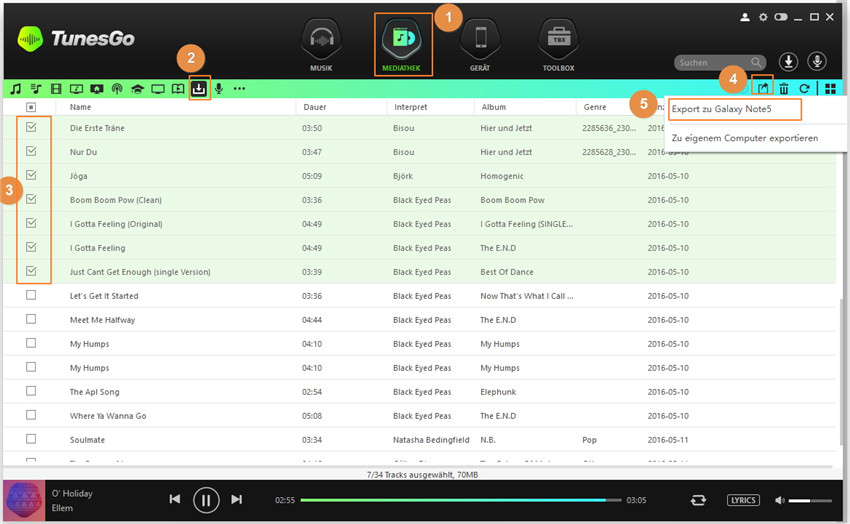Viewport: 850px width, 524px height.
Task: Check the Soulmate track checkbox
Action: click(x=31, y=439)
